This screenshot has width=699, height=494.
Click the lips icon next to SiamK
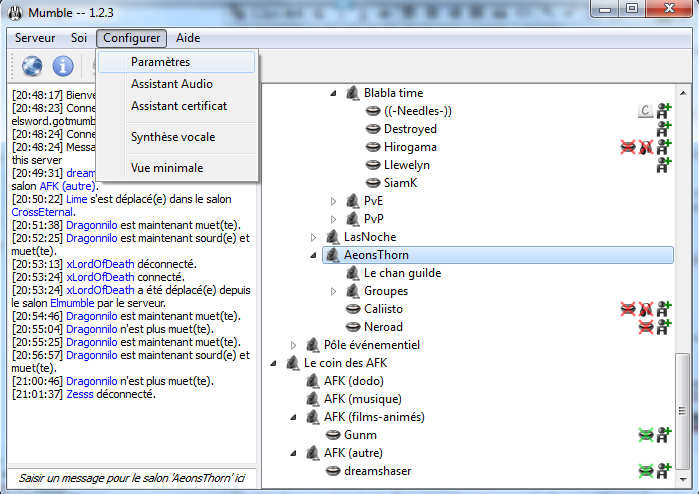click(x=373, y=183)
